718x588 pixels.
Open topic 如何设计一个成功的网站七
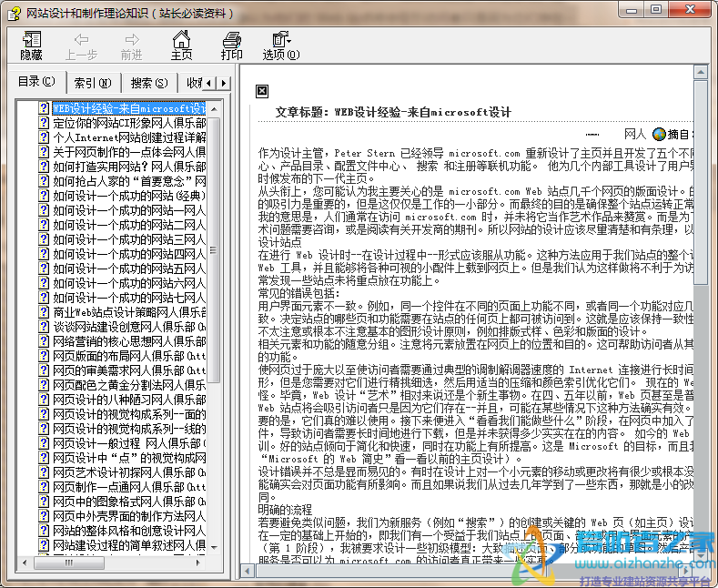click(x=129, y=299)
